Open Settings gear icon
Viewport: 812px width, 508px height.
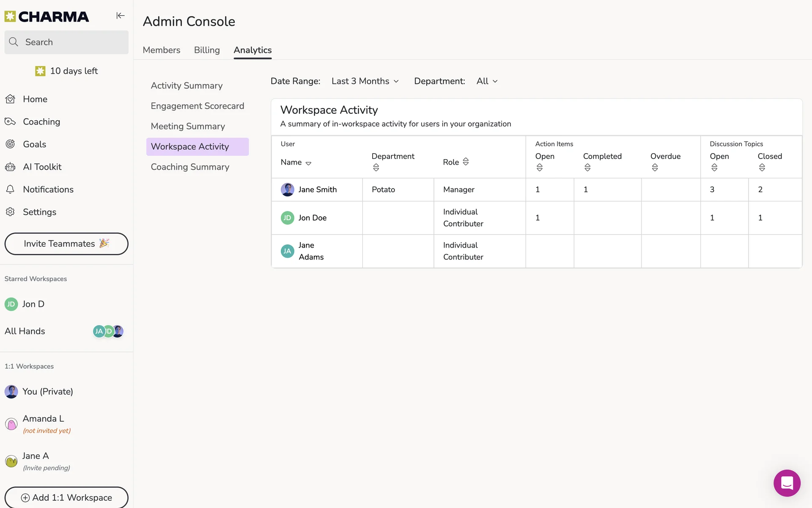[11, 212]
